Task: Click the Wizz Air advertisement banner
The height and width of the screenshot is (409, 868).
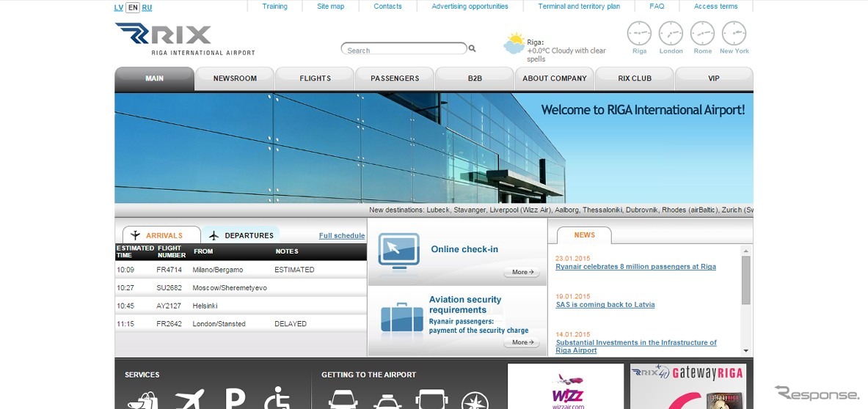Action: pos(565,386)
